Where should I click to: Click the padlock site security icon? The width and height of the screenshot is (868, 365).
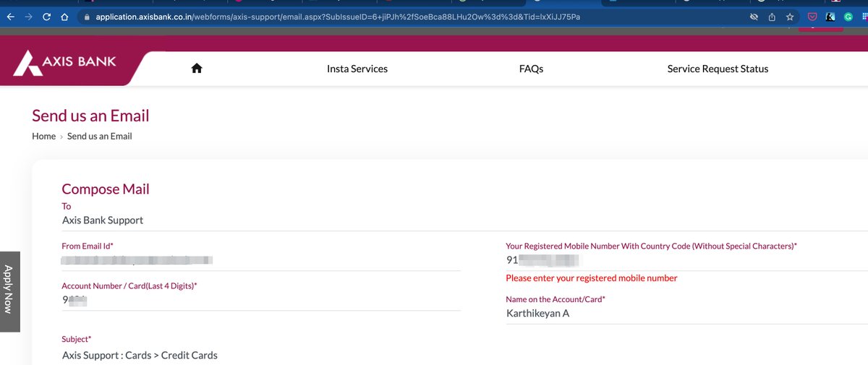pos(88,17)
